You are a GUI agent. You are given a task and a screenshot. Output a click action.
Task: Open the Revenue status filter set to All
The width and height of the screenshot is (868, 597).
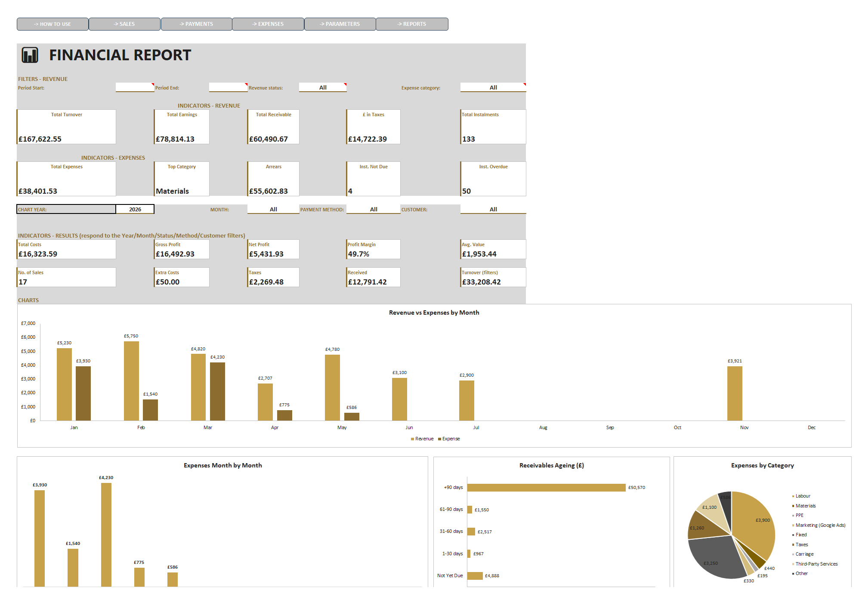click(x=323, y=87)
